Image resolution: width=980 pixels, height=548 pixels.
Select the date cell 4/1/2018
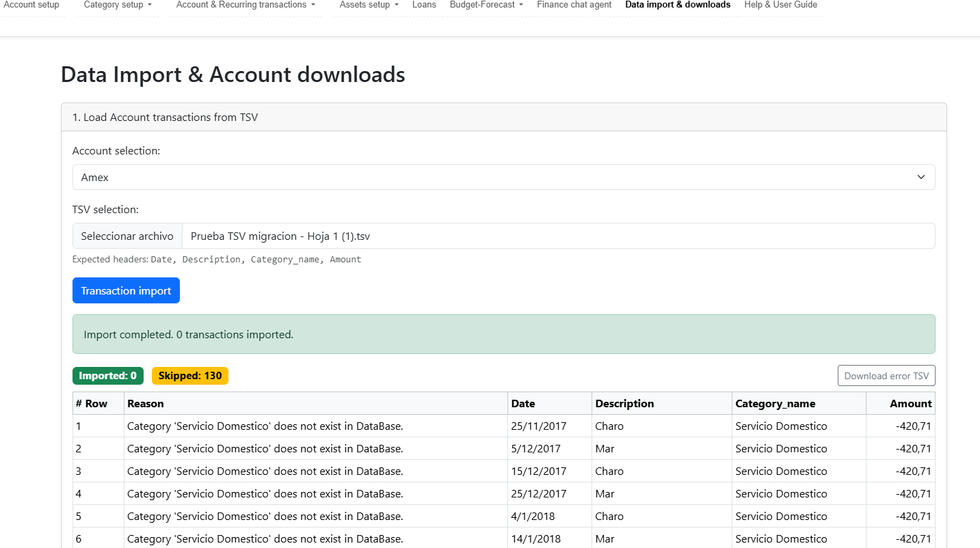coord(550,516)
